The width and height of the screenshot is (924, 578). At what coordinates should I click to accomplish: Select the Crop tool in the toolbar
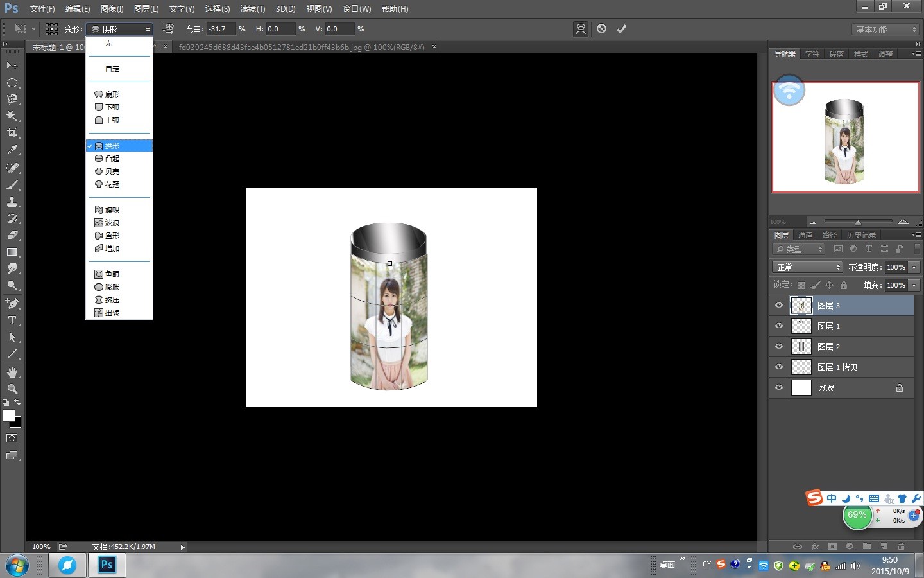12,133
